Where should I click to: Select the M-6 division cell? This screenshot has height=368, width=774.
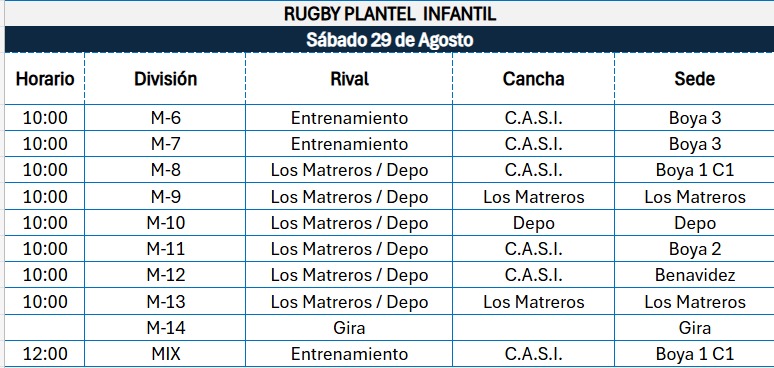(x=165, y=118)
